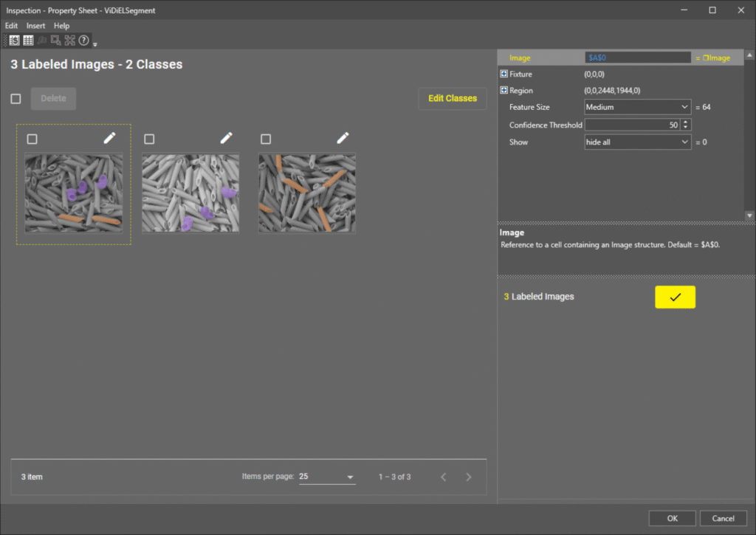Expand the Fixture property node
This screenshot has height=535, width=756.
[504, 75]
